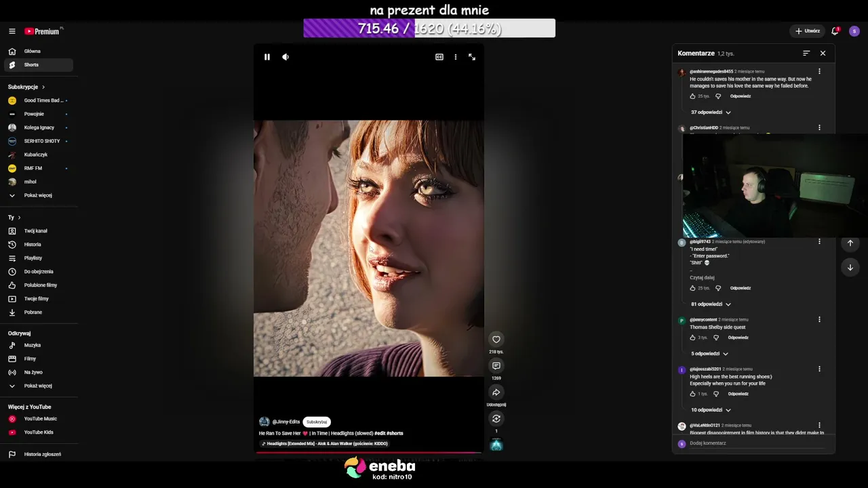Go to the next Short arrow
This screenshot has height=488, width=868.
point(850,267)
